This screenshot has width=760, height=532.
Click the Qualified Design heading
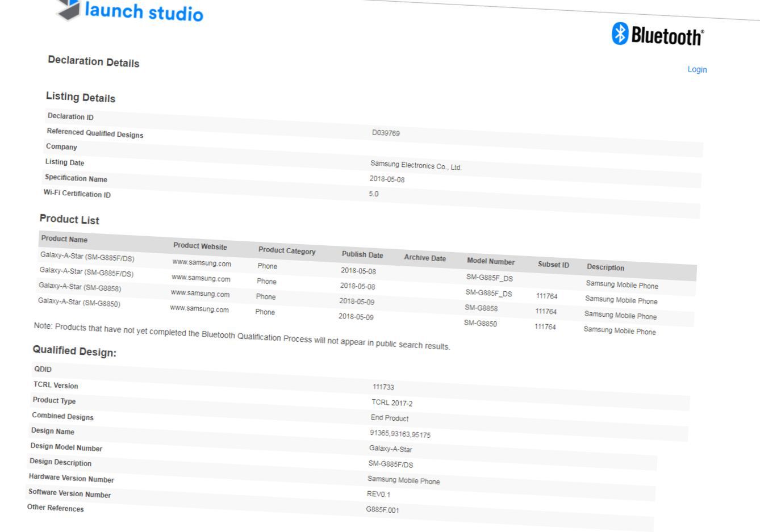[74, 351]
